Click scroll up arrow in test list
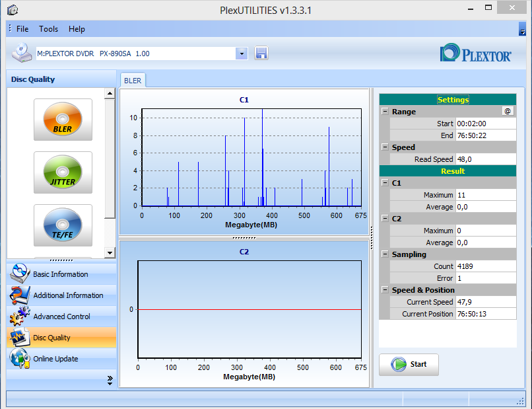 click(x=110, y=93)
